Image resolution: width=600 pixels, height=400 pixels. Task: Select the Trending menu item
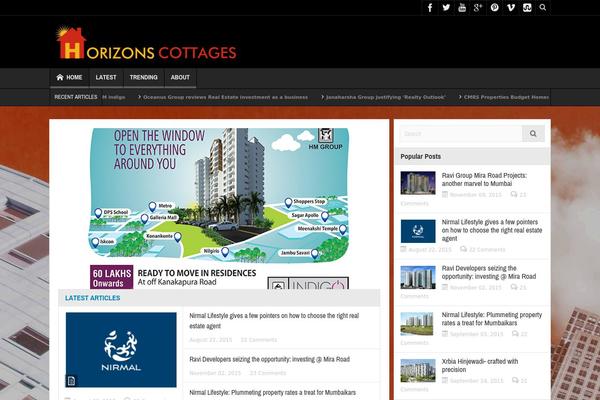point(143,77)
